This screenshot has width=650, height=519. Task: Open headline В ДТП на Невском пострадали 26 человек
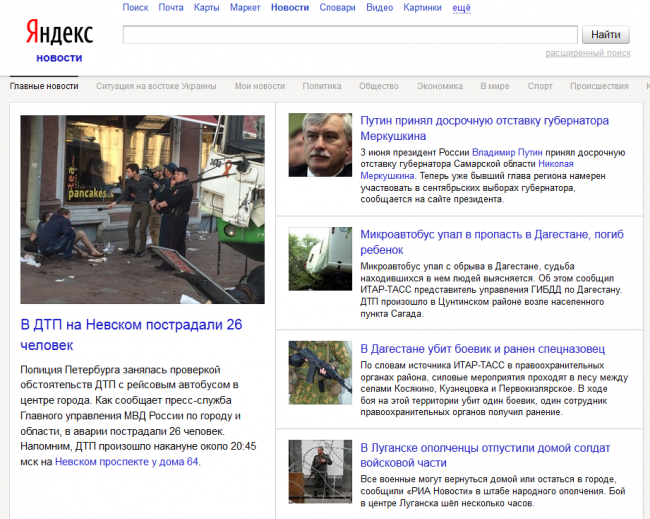[131, 335]
